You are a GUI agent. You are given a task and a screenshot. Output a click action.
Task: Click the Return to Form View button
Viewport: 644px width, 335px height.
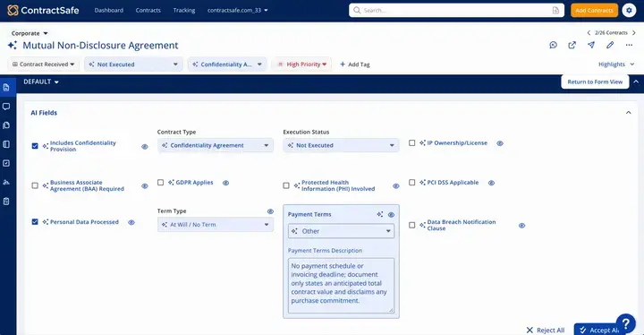[595, 82]
